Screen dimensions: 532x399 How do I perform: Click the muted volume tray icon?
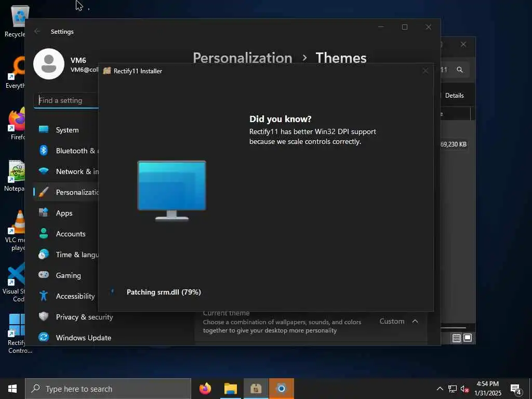464,389
